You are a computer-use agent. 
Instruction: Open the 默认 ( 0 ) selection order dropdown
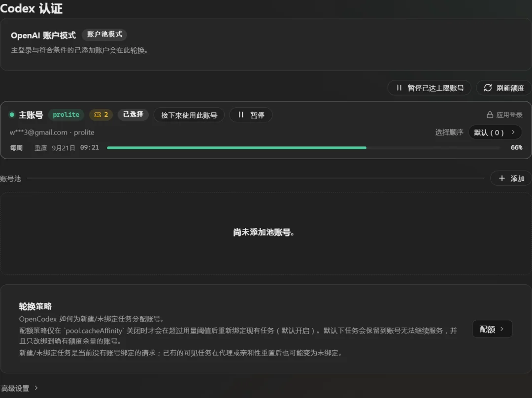(x=495, y=133)
